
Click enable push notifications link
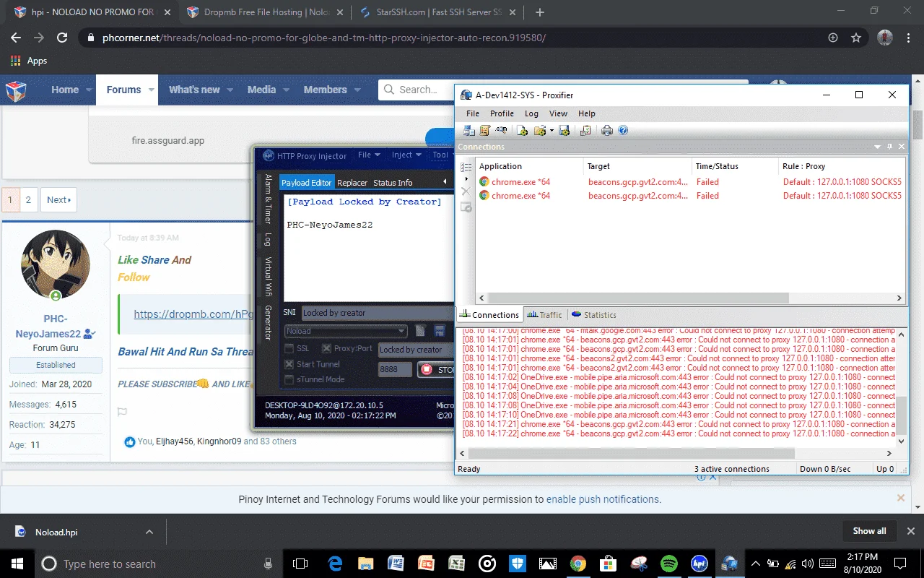tap(602, 499)
